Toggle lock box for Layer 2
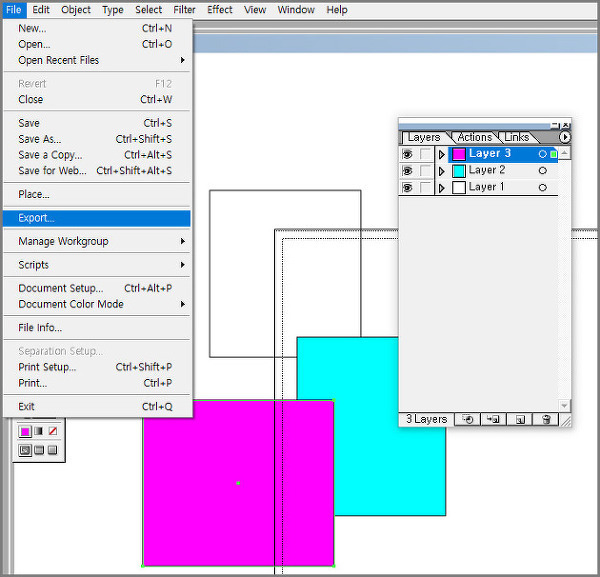The height and width of the screenshot is (577, 600). click(x=425, y=171)
